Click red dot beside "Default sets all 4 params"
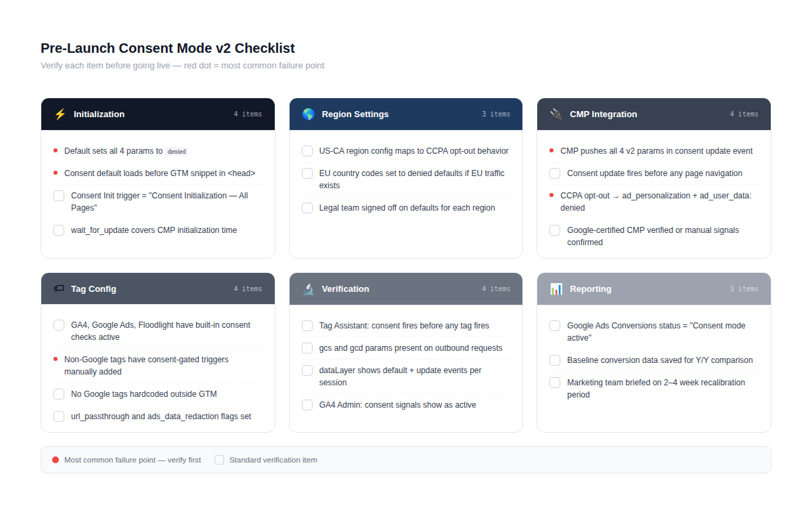Screen dimensions: 812x514 point(55,151)
